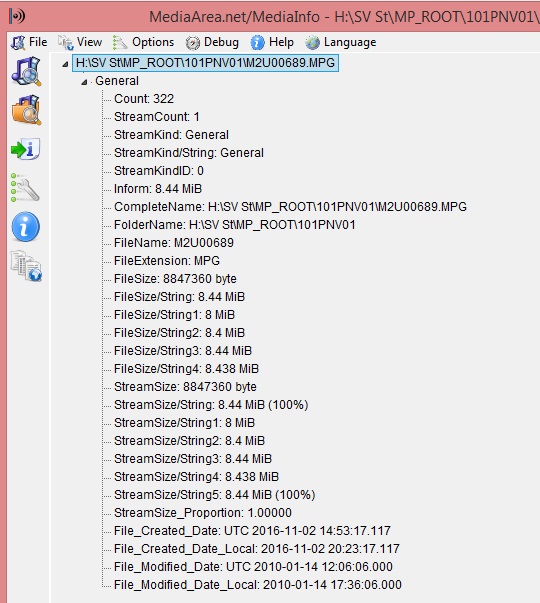The image size is (540, 603).
Task: Click the Open File sidebar icon
Action: point(26,71)
